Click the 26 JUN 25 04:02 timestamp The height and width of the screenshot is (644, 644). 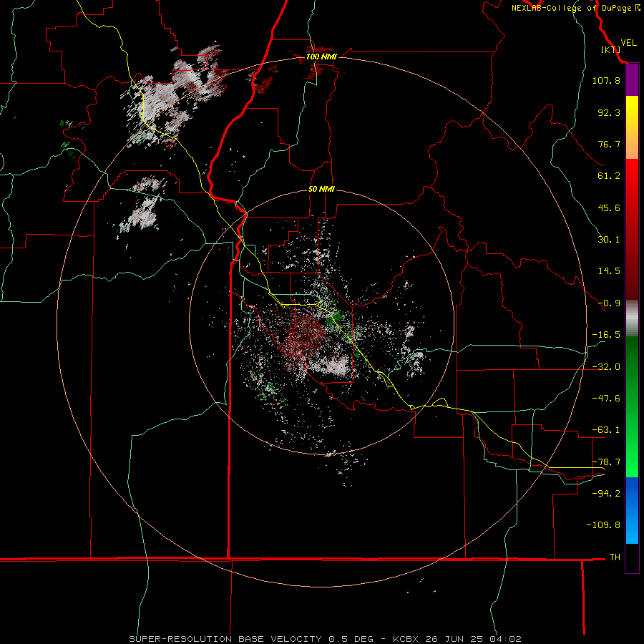pyautogui.click(x=473, y=639)
